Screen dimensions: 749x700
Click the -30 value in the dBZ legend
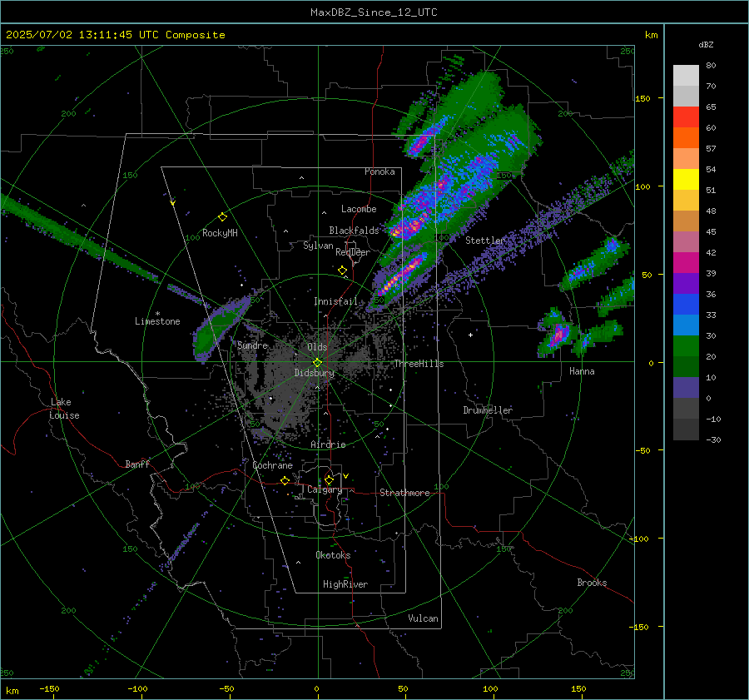713,439
